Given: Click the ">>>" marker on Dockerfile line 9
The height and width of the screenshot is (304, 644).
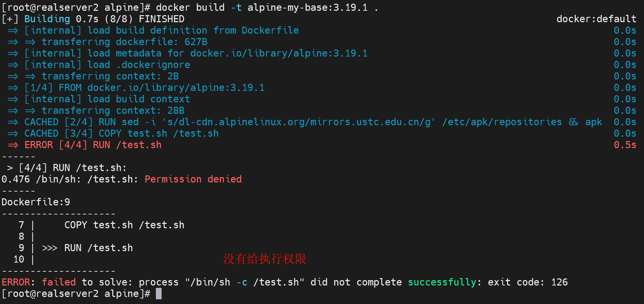Looking at the screenshot, I should pyautogui.click(x=49, y=248).
